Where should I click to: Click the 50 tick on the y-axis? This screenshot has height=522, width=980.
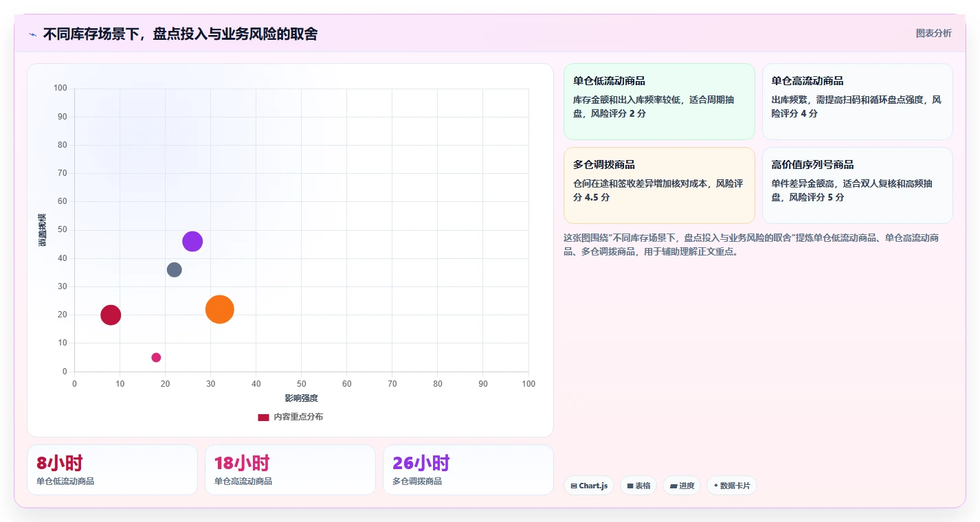point(63,230)
